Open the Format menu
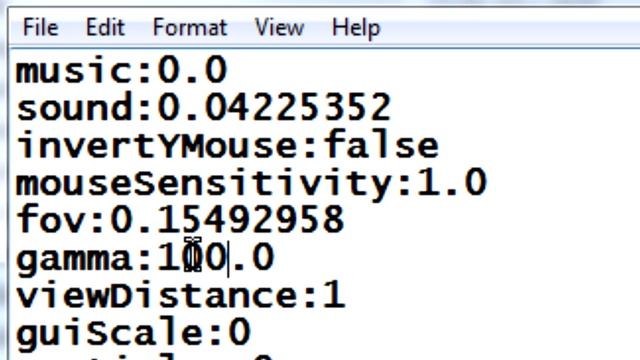The image size is (640, 360). click(190, 28)
